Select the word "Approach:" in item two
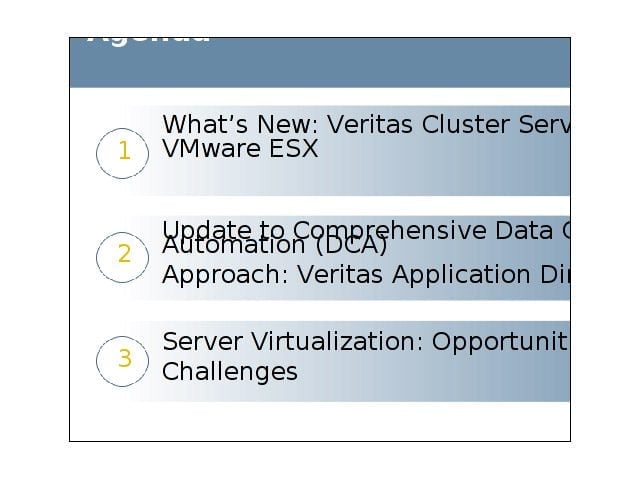This screenshot has height=480, width=640. (225, 275)
